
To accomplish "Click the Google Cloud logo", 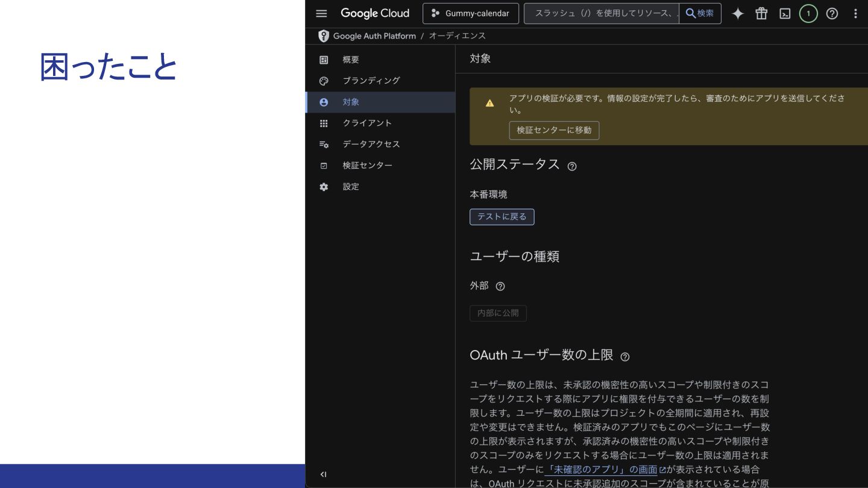I will (x=375, y=13).
